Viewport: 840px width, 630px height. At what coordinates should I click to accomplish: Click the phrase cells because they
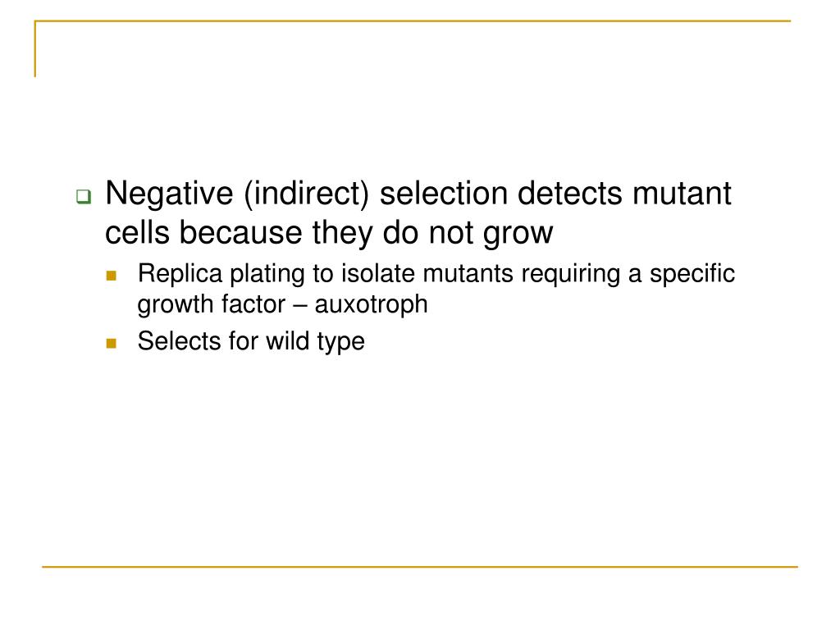point(239,233)
